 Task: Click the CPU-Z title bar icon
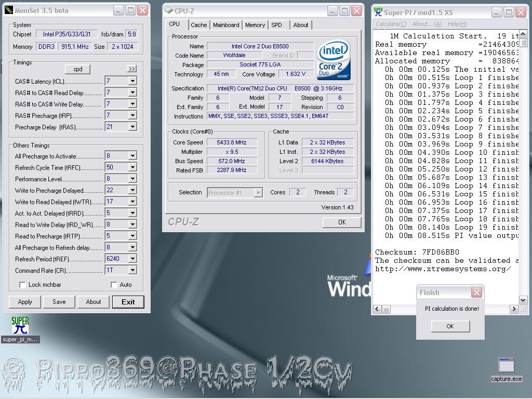pyautogui.click(x=169, y=10)
